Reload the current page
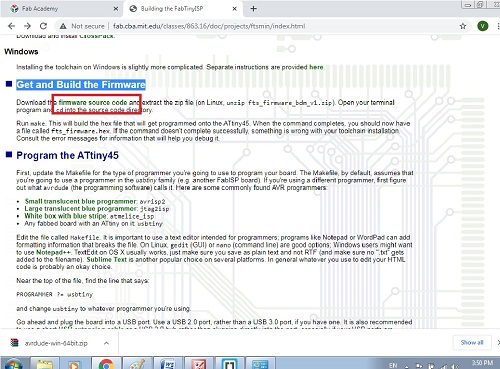500x369 pixels. [x=43, y=26]
